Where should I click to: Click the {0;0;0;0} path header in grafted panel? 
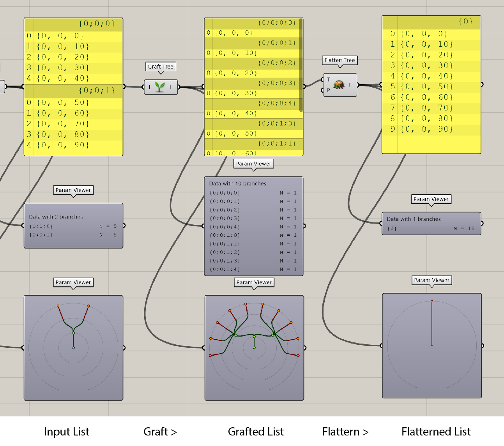(x=252, y=23)
